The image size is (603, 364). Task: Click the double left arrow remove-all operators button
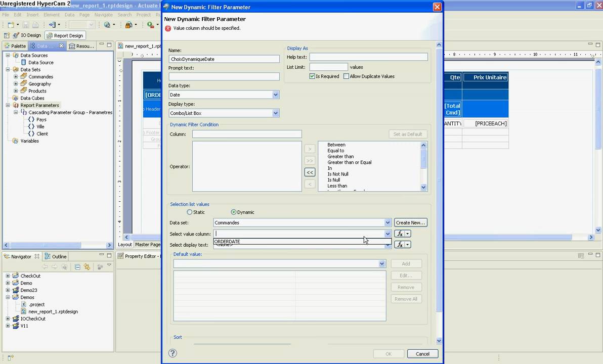310,172
